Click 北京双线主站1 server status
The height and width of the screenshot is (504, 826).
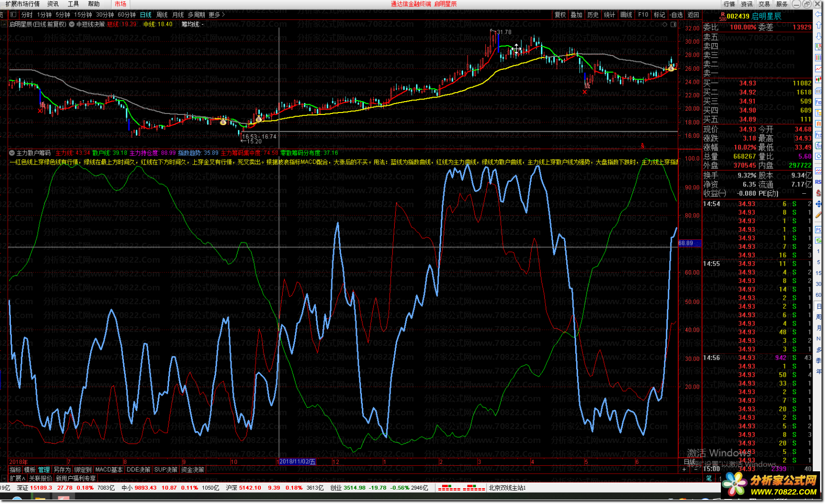click(507, 488)
